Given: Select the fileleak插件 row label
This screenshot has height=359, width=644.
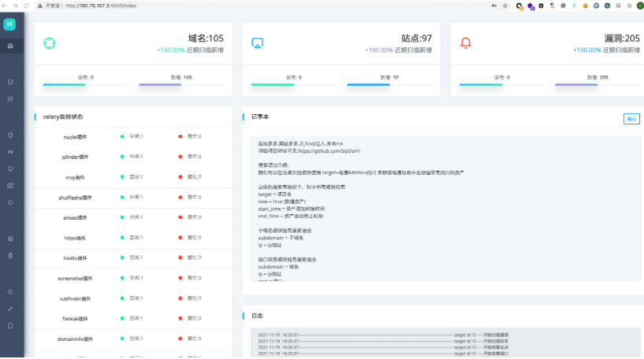Looking at the screenshot, I should tap(75, 319).
